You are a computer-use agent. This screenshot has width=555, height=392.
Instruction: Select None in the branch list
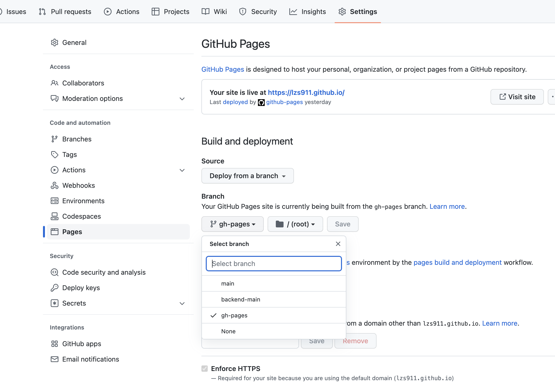(274, 331)
